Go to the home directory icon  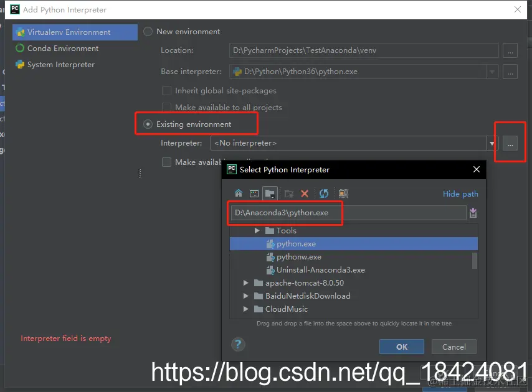[239, 194]
